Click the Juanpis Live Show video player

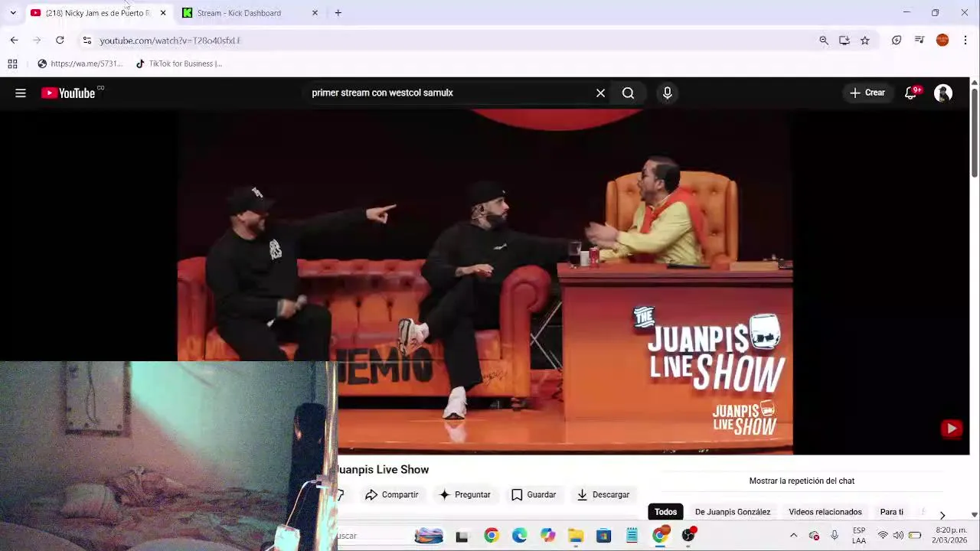(x=485, y=282)
